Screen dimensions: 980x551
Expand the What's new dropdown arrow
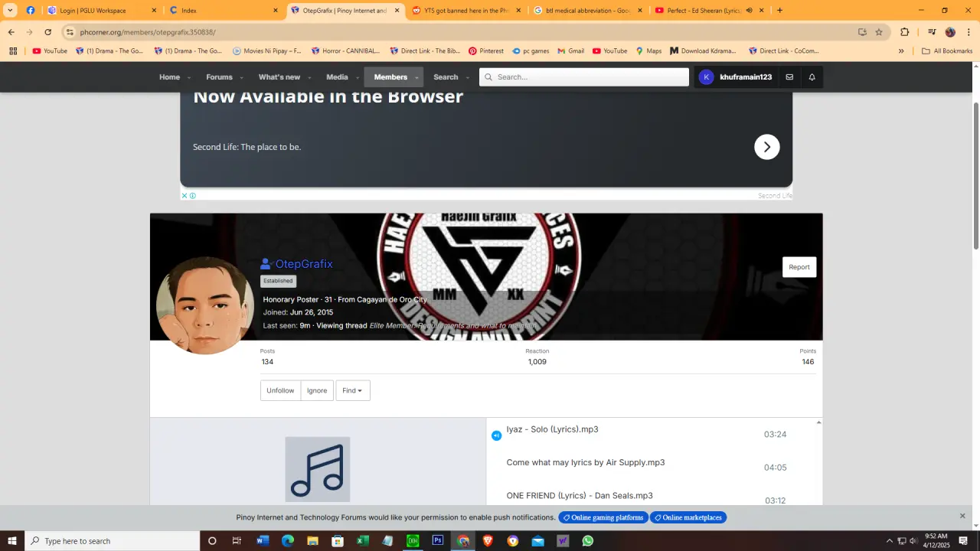click(x=309, y=78)
